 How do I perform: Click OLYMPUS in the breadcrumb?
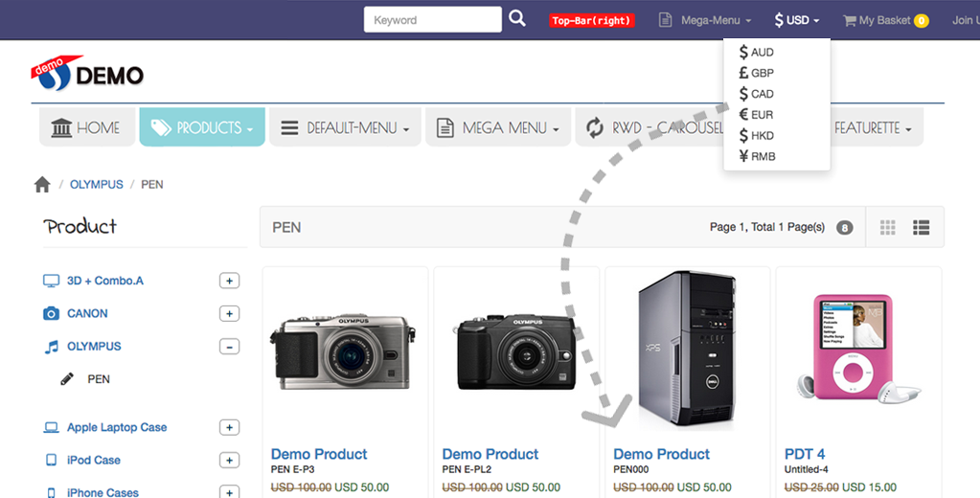[96, 184]
